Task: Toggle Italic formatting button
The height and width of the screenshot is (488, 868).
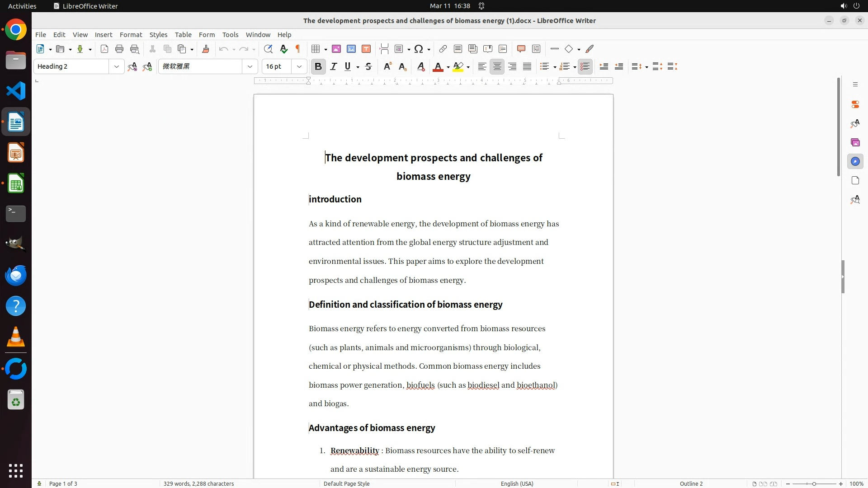Action: (334, 67)
